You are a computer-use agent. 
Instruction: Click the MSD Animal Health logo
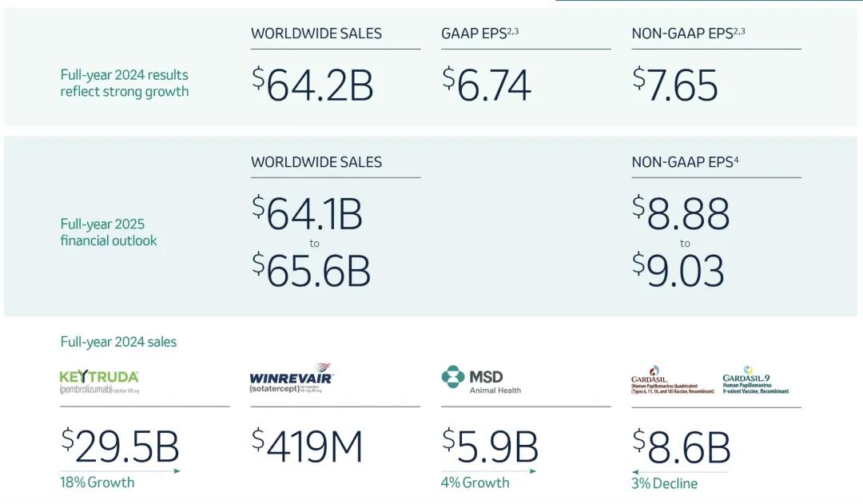(482, 379)
